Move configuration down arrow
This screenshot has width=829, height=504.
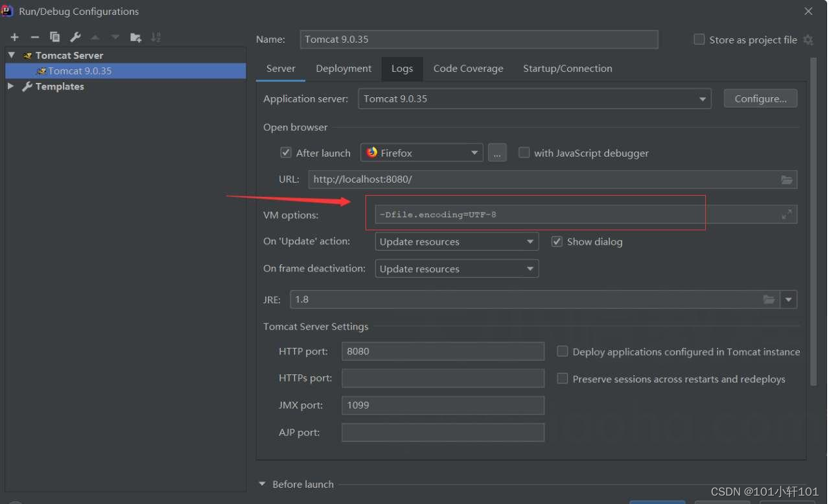click(115, 38)
